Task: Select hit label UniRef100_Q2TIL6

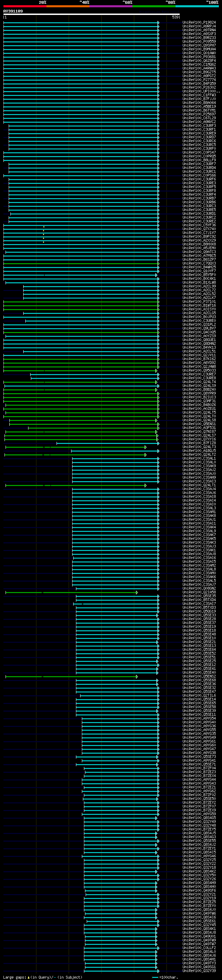Action: click(199, 695)
